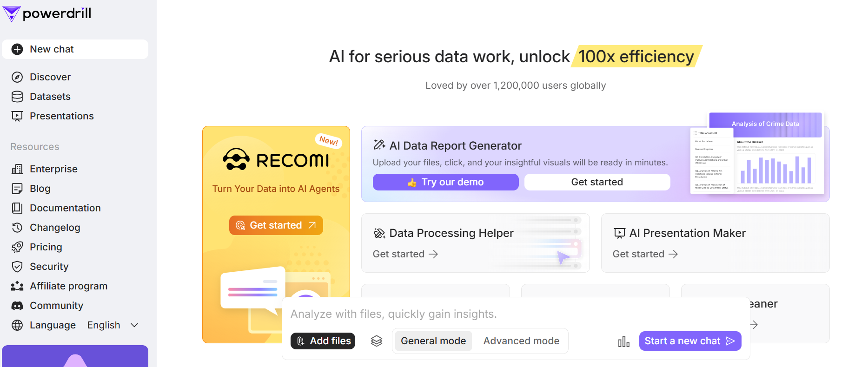Click the Security shield icon
The width and height of the screenshot is (868, 367).
click(17, 267)
